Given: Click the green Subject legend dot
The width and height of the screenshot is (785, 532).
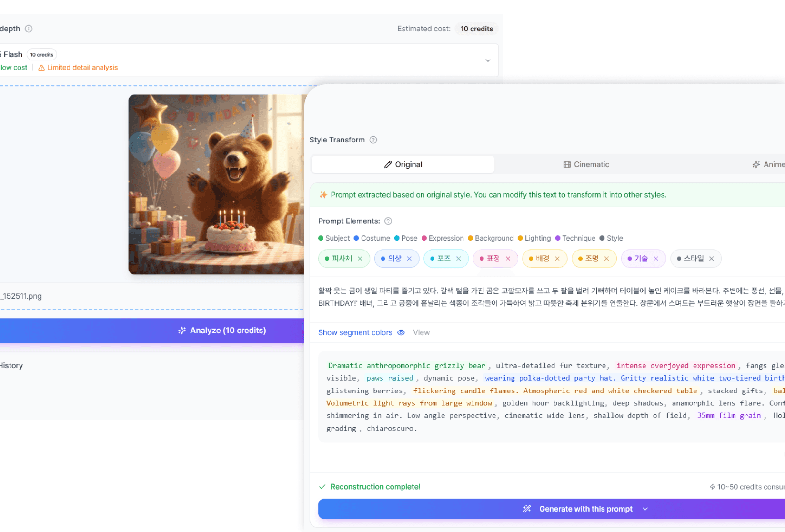Looking at the screenshot, I should [321, 238].
